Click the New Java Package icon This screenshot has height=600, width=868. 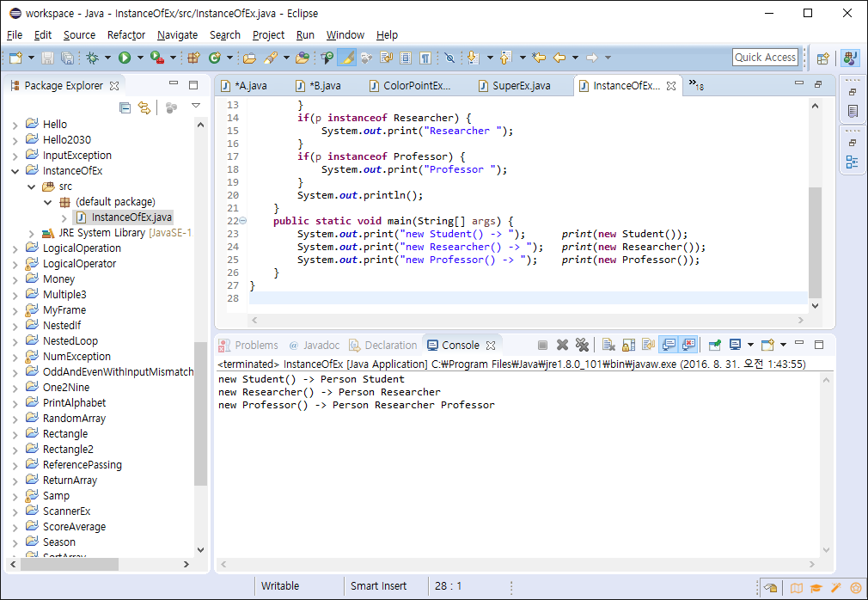pyautogui.click(x=193, y=58)
